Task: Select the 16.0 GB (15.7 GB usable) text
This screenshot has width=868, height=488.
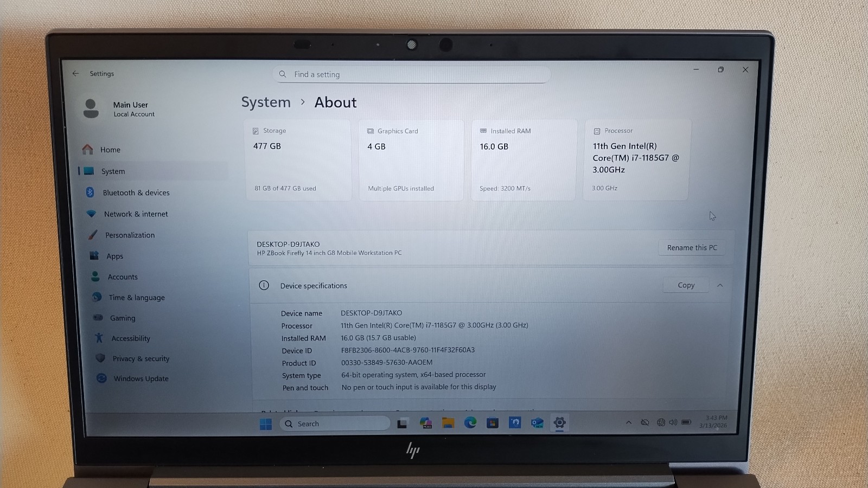Action: tap(378, 338)
